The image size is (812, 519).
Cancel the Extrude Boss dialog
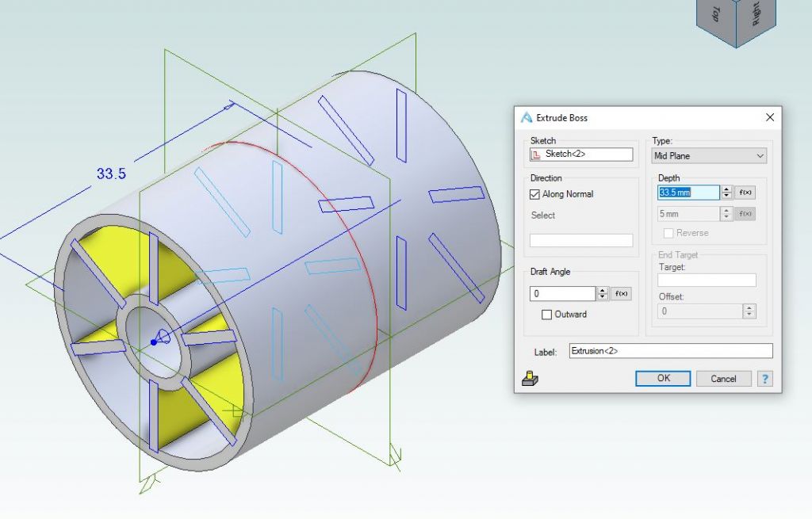(x=723, y=379)
